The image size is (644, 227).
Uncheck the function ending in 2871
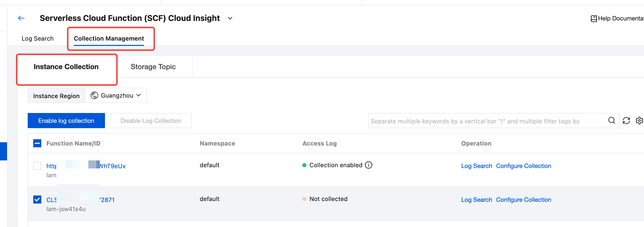(37, 200)
